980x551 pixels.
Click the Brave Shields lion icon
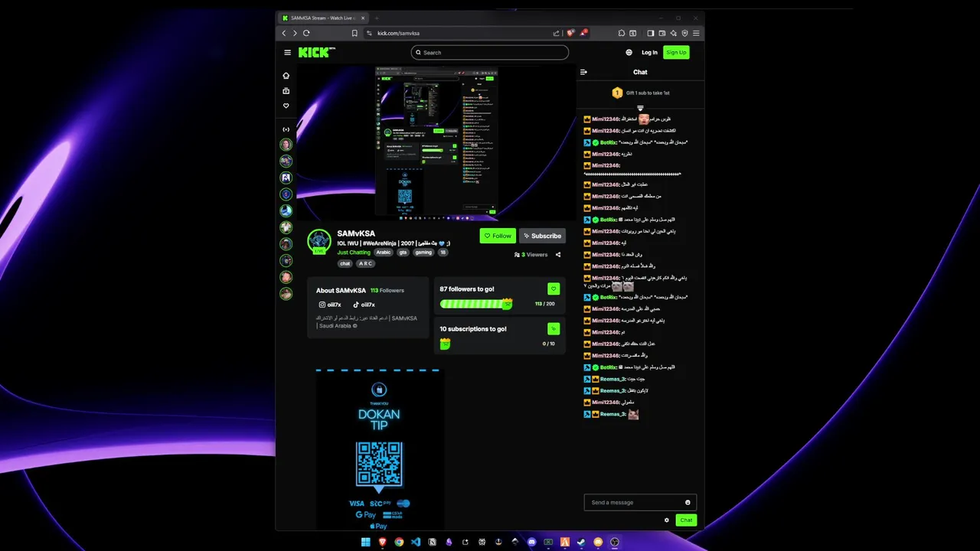(x=570, y=33)
